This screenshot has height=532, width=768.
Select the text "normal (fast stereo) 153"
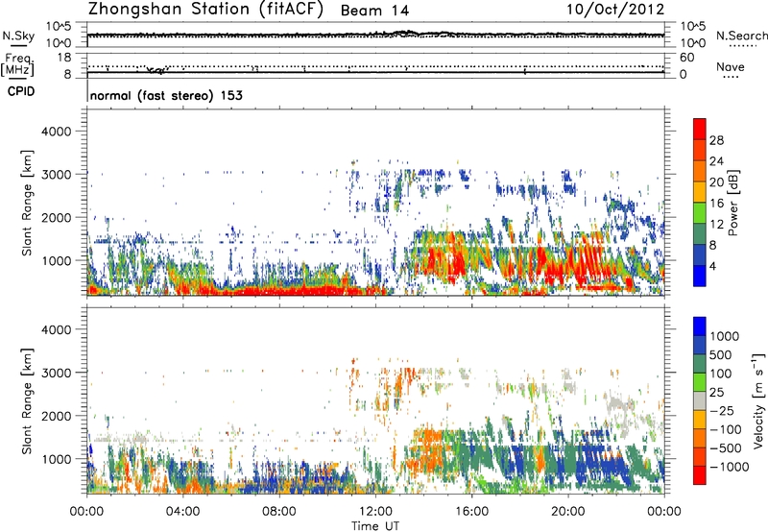[166, 95]
